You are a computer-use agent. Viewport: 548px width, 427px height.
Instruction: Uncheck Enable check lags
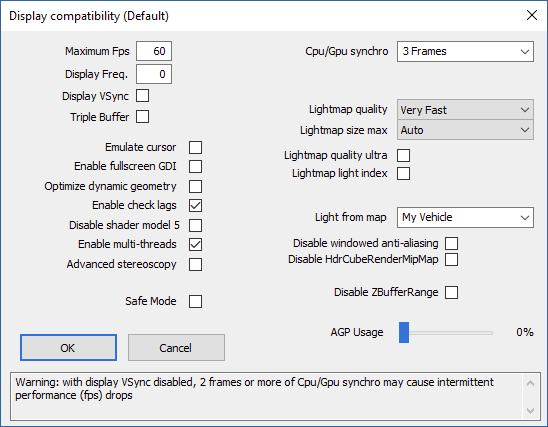195,205
